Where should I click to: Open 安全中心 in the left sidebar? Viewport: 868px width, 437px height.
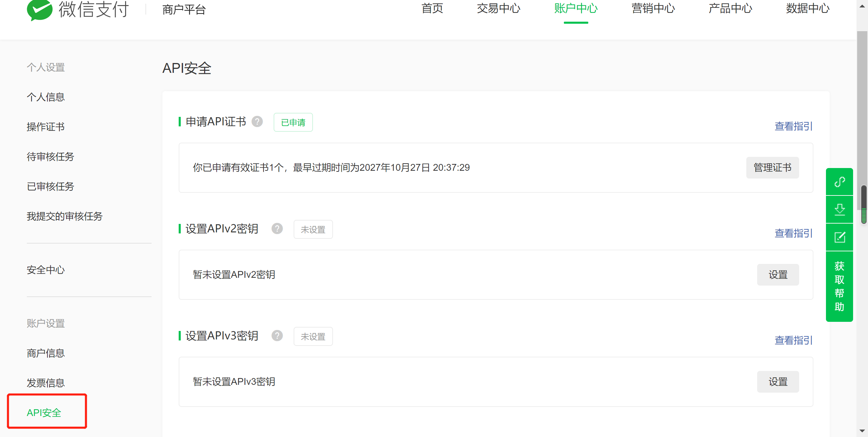pyautogui.click(x=46, y=270)
